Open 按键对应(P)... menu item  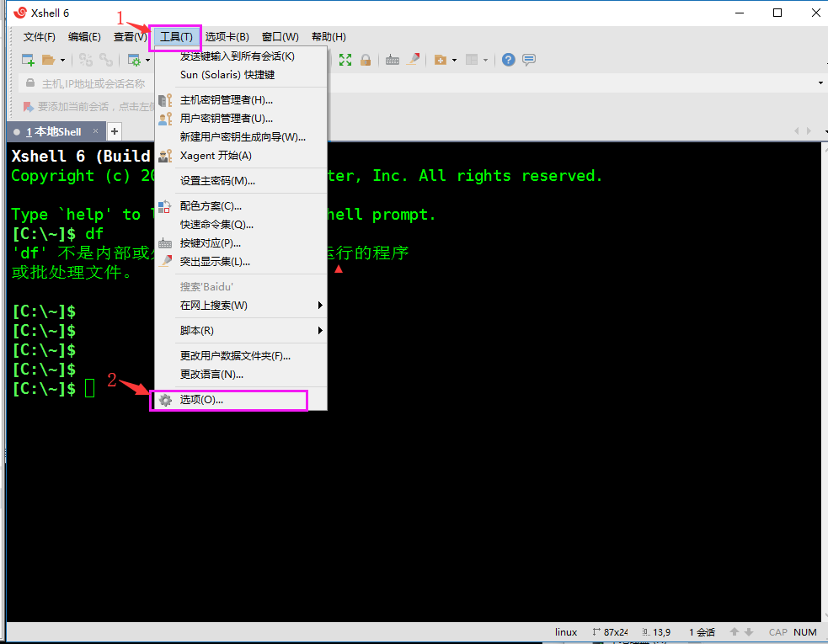(241, 242)
